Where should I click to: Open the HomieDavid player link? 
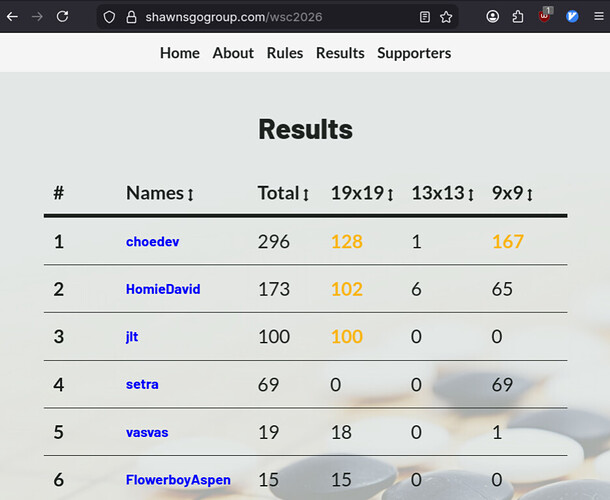[163, 289]
